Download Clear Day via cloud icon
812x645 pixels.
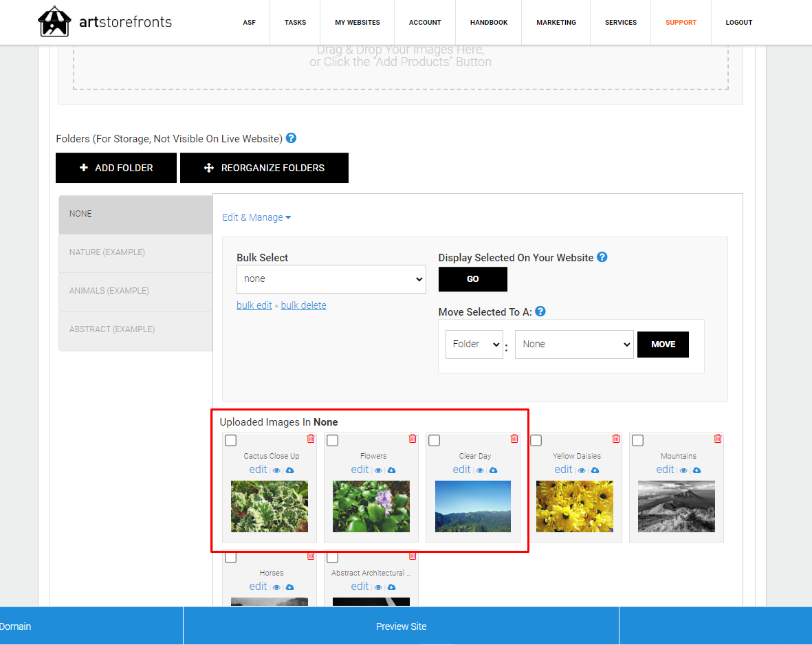[494, 470]
